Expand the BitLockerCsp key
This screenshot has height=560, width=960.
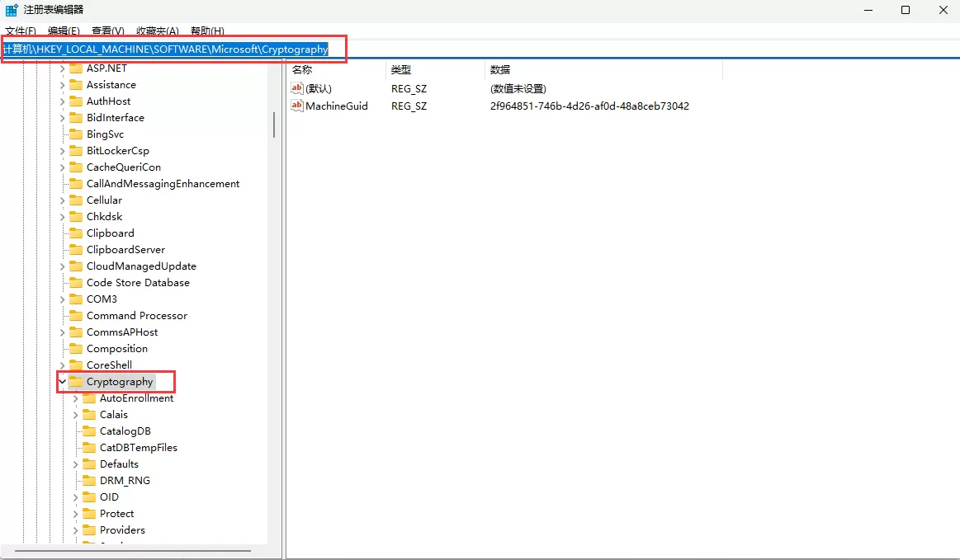62,151
